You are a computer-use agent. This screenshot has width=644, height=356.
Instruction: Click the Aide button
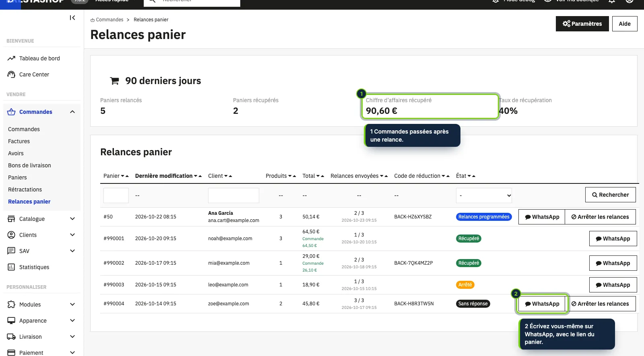pyautogui.click(x=625, y=24)
